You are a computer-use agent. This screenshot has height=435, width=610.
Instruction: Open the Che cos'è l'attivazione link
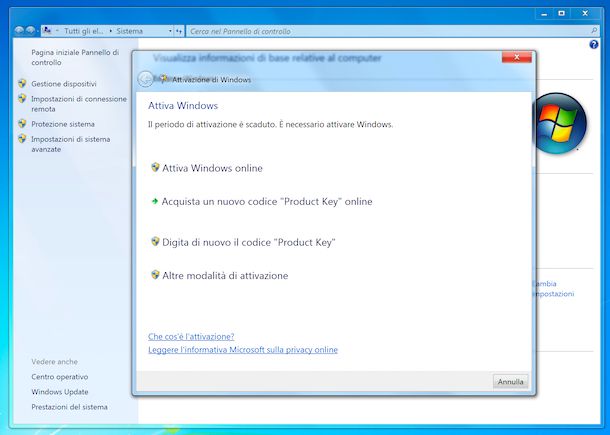tap(191, 336)
